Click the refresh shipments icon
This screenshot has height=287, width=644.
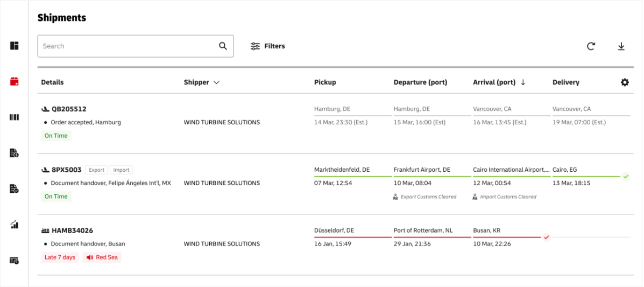pos(591,46)
